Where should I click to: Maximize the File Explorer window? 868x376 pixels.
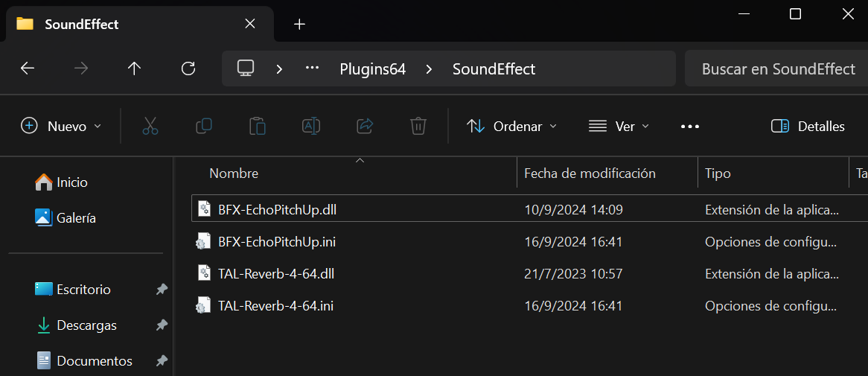pos(795,14)
